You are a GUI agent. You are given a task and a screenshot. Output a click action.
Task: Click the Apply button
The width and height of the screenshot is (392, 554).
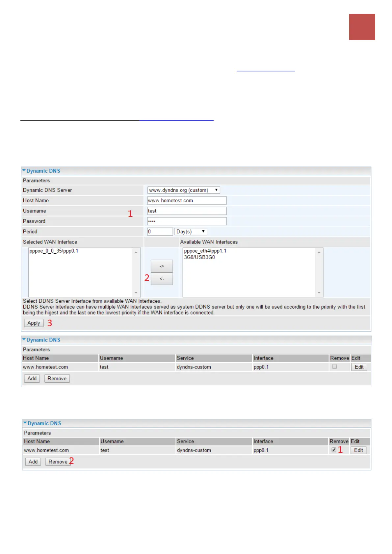(x=34, y=323)
